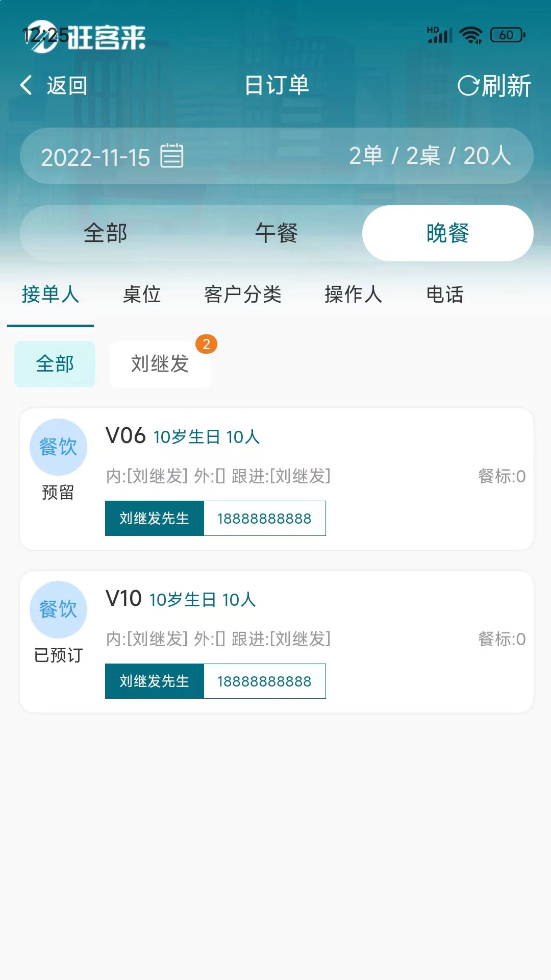
Task: Tap 刘继发先生 on the V10 order
Action: point(154,681)
